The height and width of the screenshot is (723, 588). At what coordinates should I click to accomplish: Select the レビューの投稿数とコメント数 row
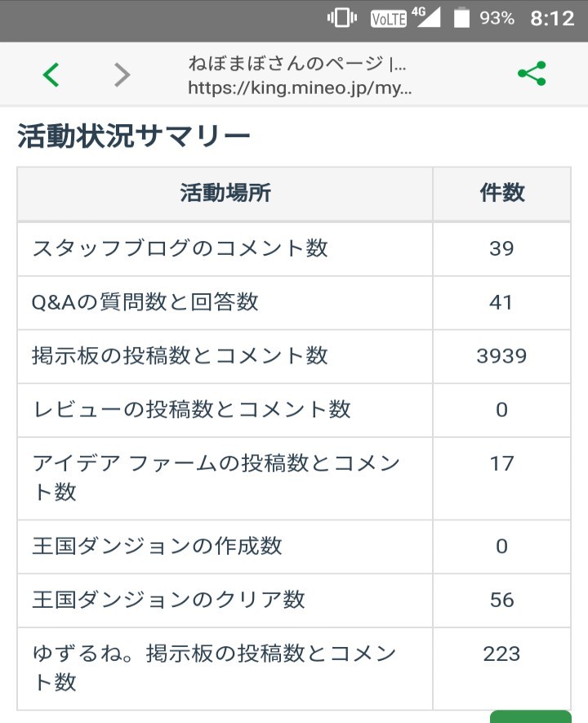[192, 409]
